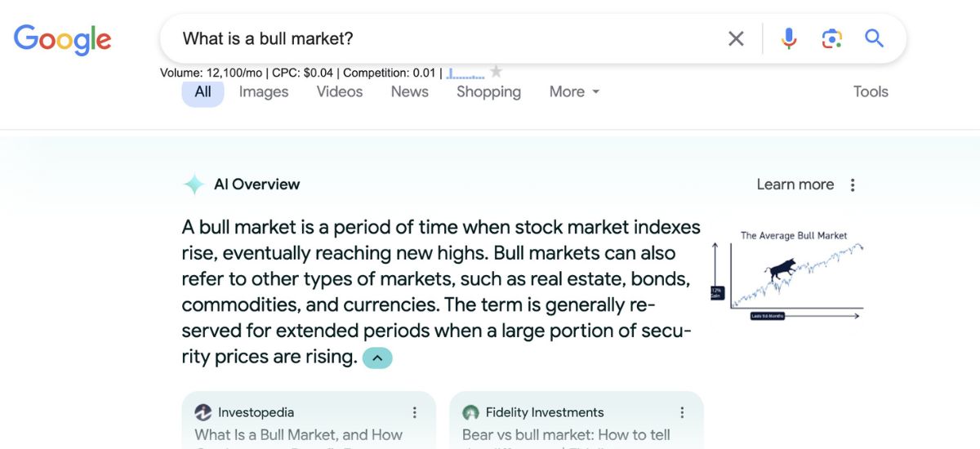
Task: Click into the search query text field
Action: (441, 38)
